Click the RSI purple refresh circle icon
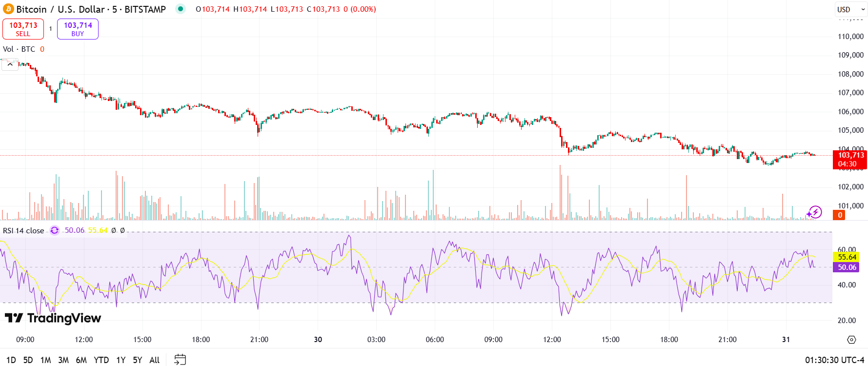Image resolution: width=868 pixels, height=366 pixels. pyautogui.click(x=55, y=230)
